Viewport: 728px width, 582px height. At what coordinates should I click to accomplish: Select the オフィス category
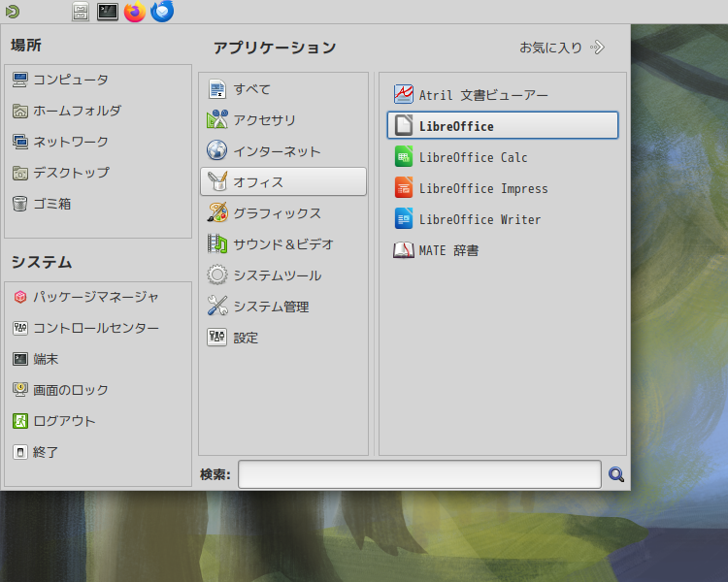click(x=283, y=182)
